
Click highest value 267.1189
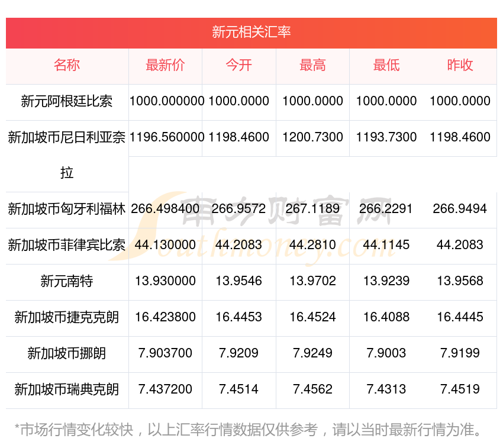[x=313, y=209]
